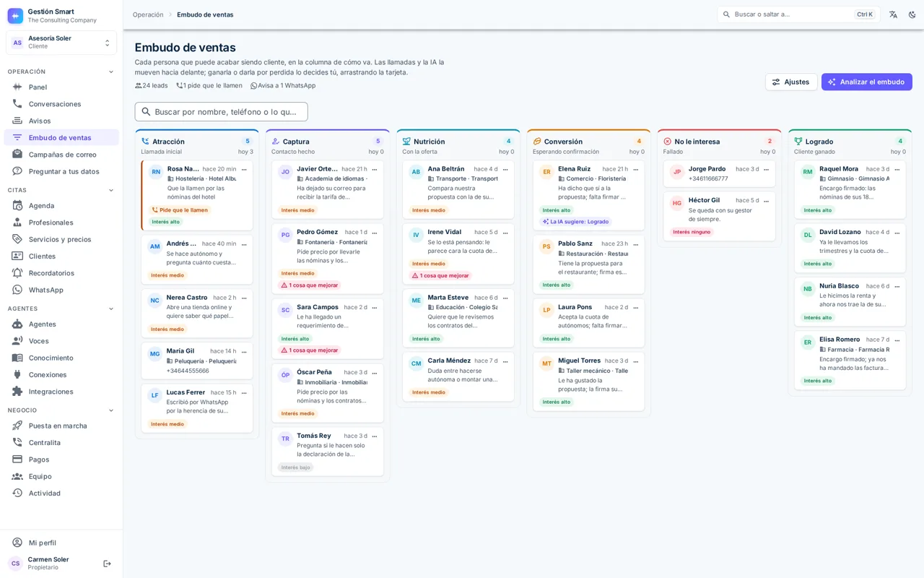924x578 pixels.
Task: Open Equipo in the sidebar menu
Action: [61, 476]
